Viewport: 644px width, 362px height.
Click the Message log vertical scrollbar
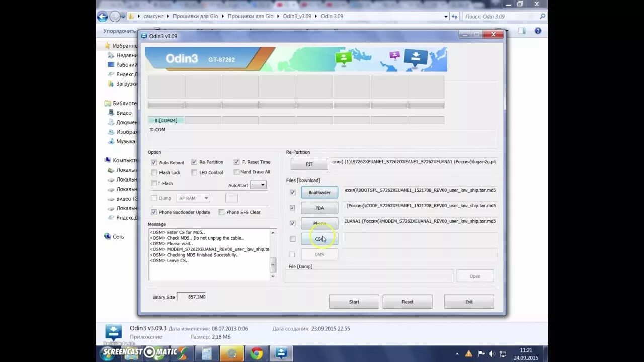click(273, 254)
